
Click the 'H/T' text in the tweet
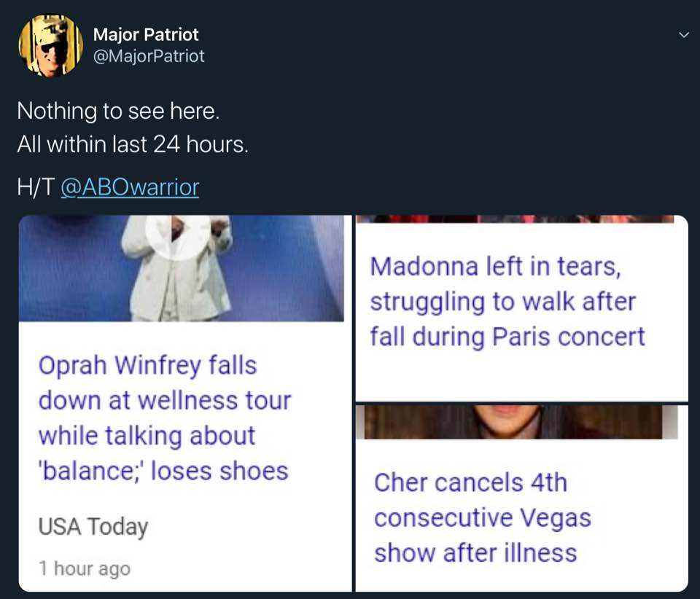point(36,187)
